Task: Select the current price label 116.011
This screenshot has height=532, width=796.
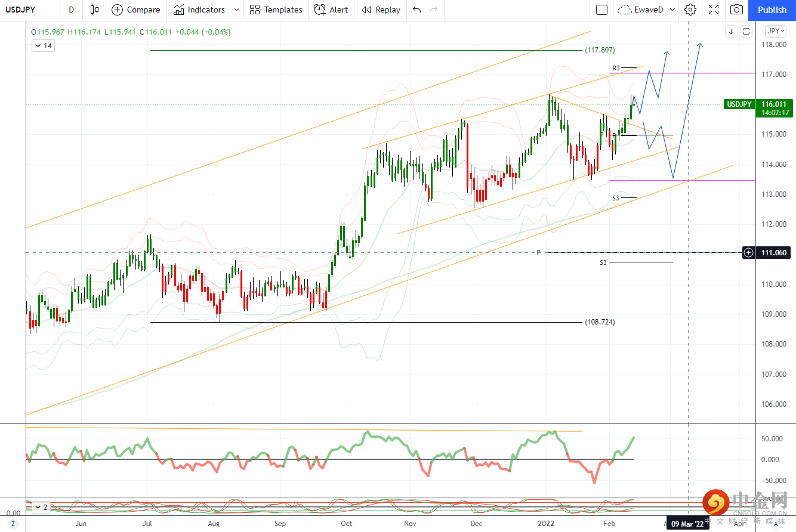Action: tap(775, 104)
